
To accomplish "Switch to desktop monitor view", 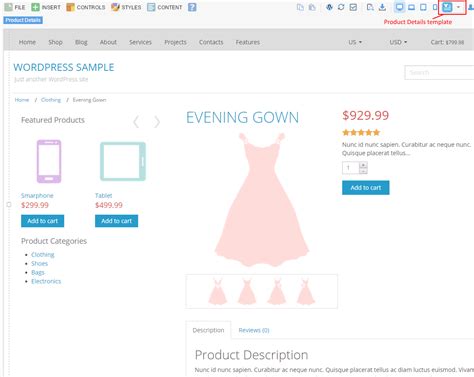I will pos(399,7).
